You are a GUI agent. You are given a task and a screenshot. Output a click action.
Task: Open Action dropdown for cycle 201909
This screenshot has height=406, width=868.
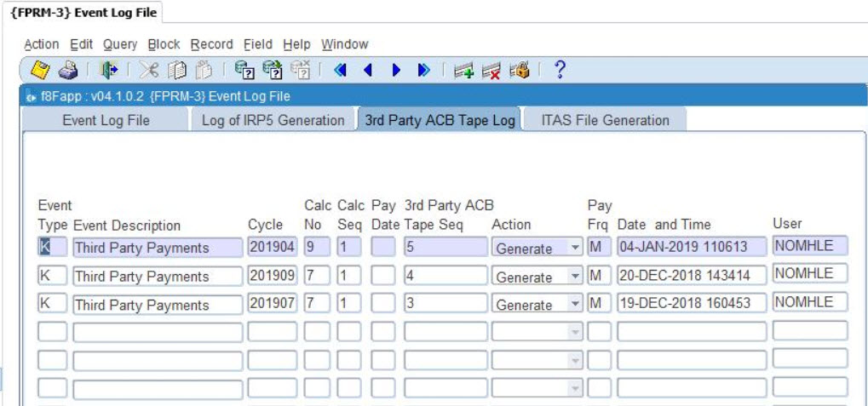click(576, 277)
